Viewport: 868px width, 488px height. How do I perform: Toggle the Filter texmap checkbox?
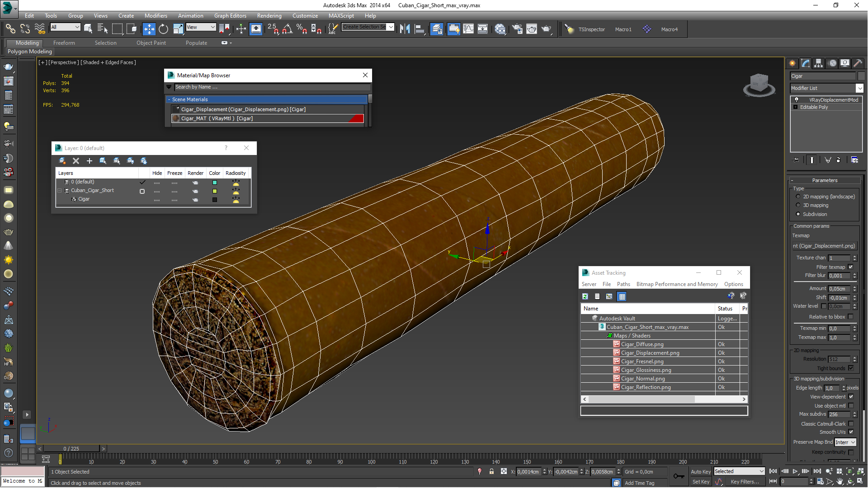pos(851,267)
